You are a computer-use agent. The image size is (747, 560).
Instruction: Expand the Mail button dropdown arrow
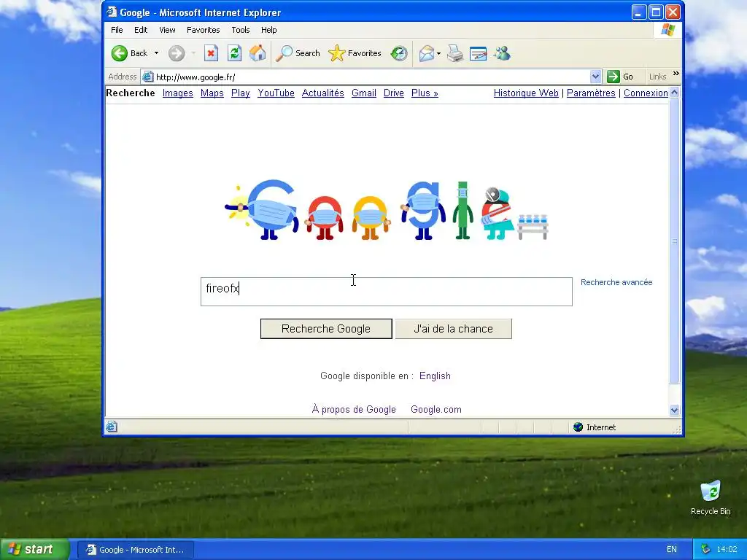[438, 53]
